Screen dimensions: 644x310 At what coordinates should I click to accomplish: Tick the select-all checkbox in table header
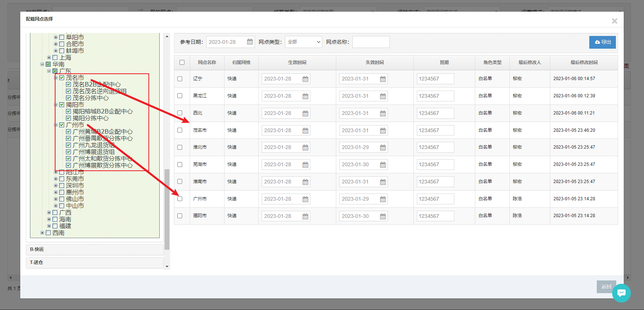click(182, 62)
